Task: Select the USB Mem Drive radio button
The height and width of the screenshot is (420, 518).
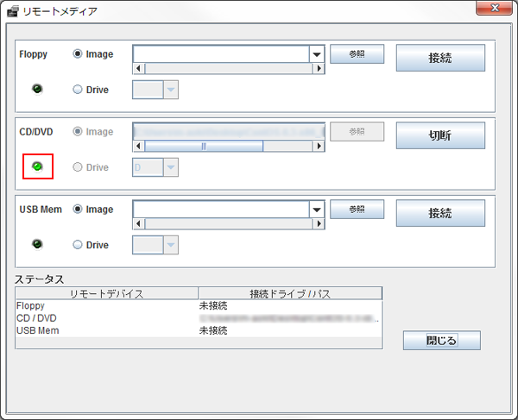Action: (78, 245)
